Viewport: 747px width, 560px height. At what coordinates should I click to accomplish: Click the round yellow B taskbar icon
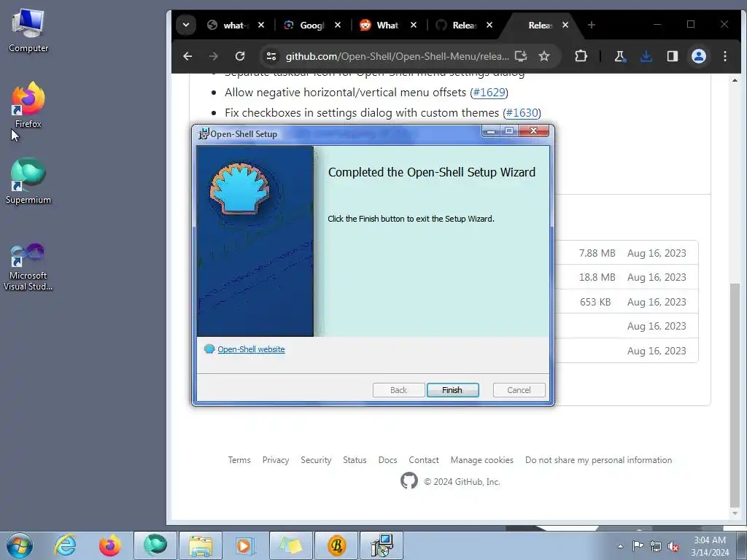click(336, 545)
